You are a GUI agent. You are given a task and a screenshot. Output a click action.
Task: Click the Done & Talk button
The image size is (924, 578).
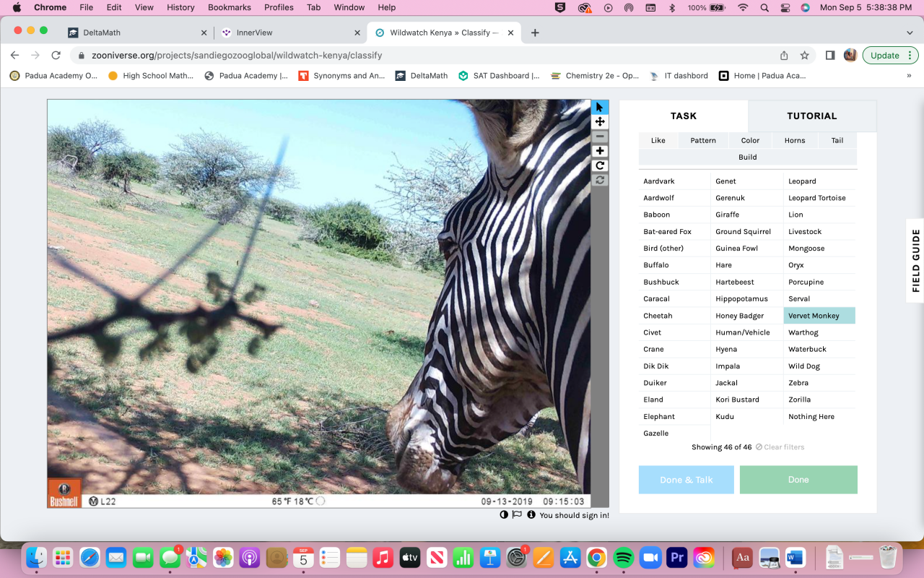click(x=686, y=480)
